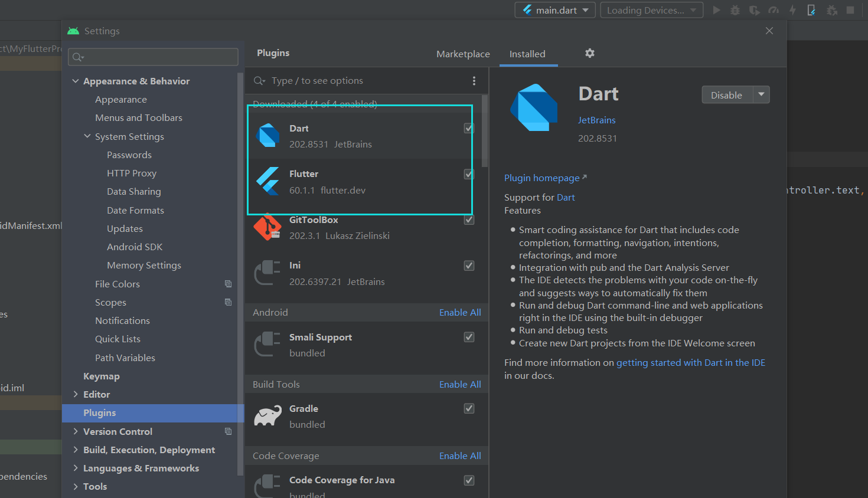The height and width of the screenshot is (498, 868).
Task: Click the GitToolBox plugin icon
Action: 267,227
